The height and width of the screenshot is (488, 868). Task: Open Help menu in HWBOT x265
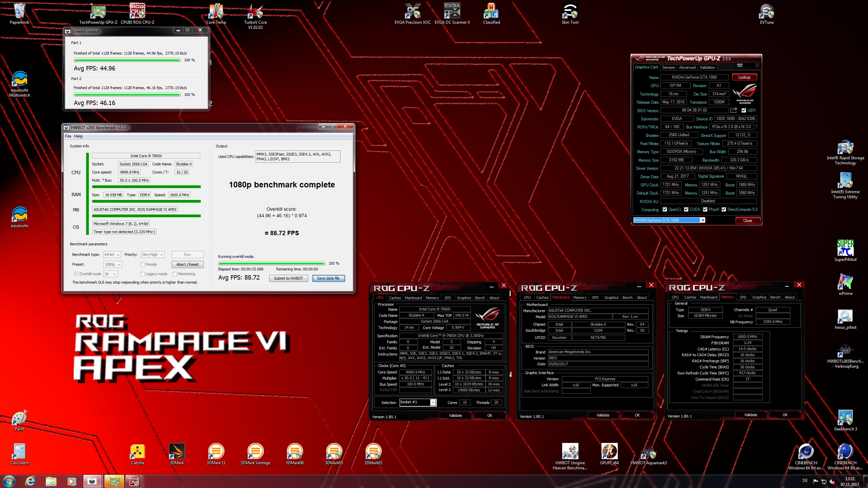click(x=78, y=136)
